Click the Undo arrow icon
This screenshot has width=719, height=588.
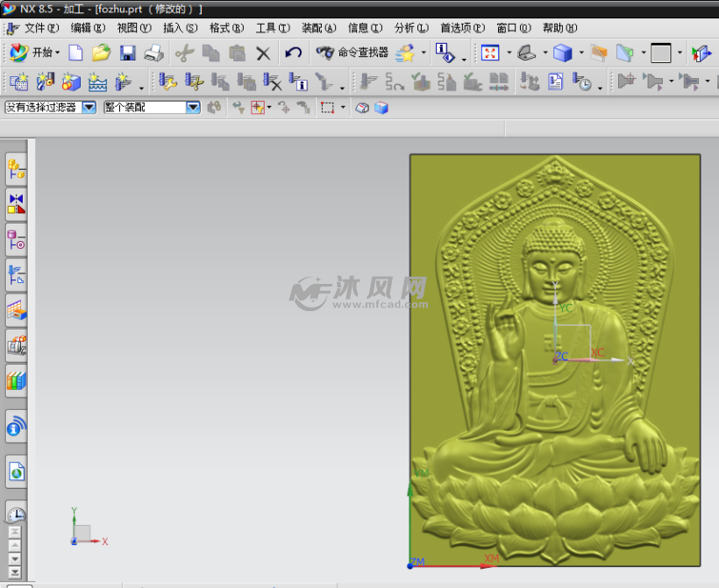(x=294, y=53)
